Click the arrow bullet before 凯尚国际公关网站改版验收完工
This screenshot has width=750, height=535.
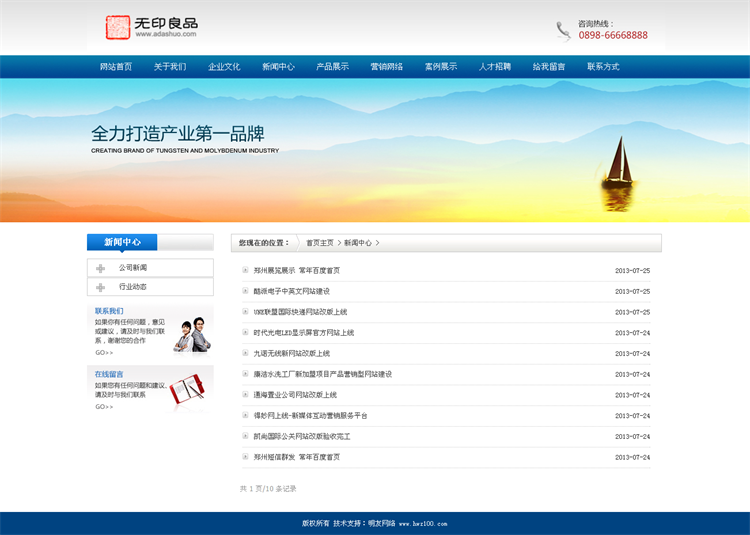click(x=245, y=436)
